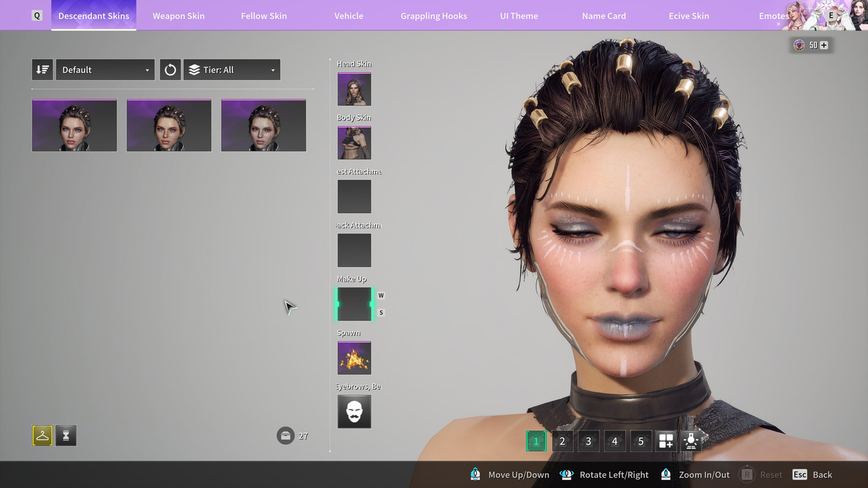Click the inventory chest icon

(285, 435)
